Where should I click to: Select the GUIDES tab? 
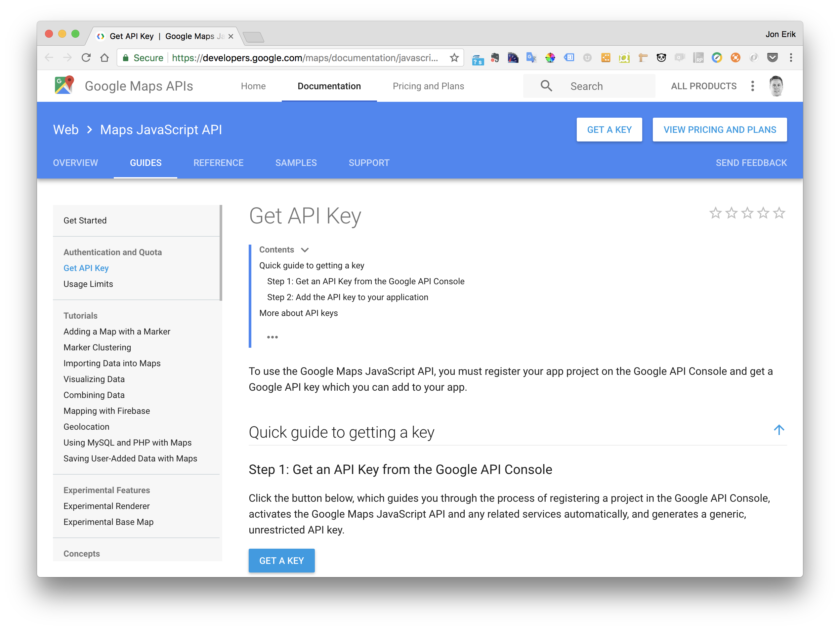[x=146, y=162]
